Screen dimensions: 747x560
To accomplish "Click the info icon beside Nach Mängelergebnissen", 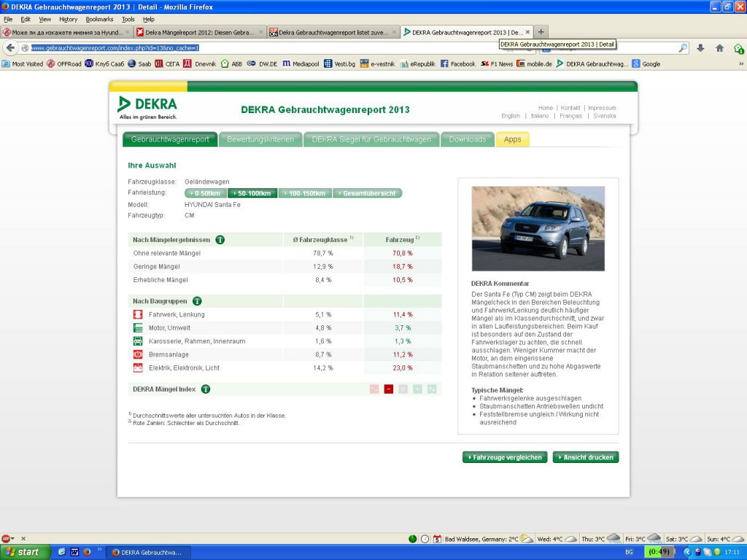I will (220, 239).
